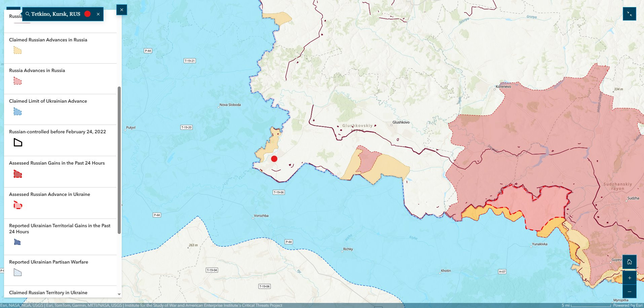The width and height of the screenshot is (644, 308).
Task: Open the Powered by Esri link
Action: coord(628,305)
